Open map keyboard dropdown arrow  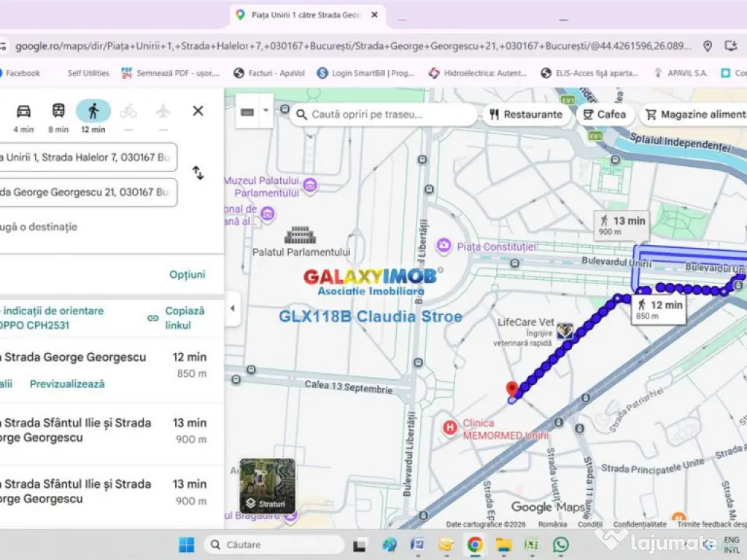click(266, 112)
